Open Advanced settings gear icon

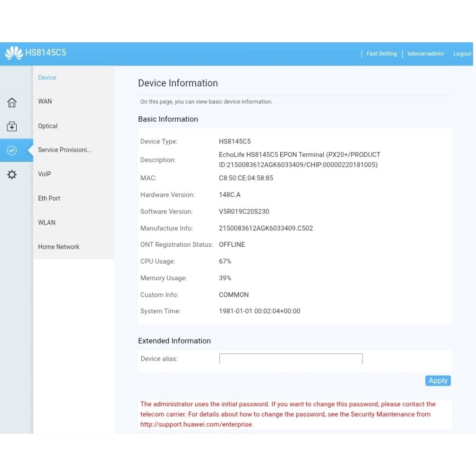pos(12,175)
